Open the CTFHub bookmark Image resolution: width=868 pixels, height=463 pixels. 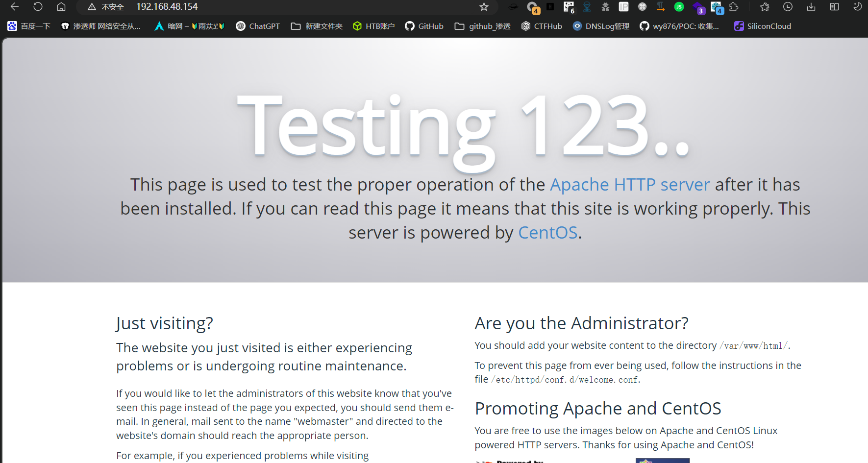[x=542, y=26]
